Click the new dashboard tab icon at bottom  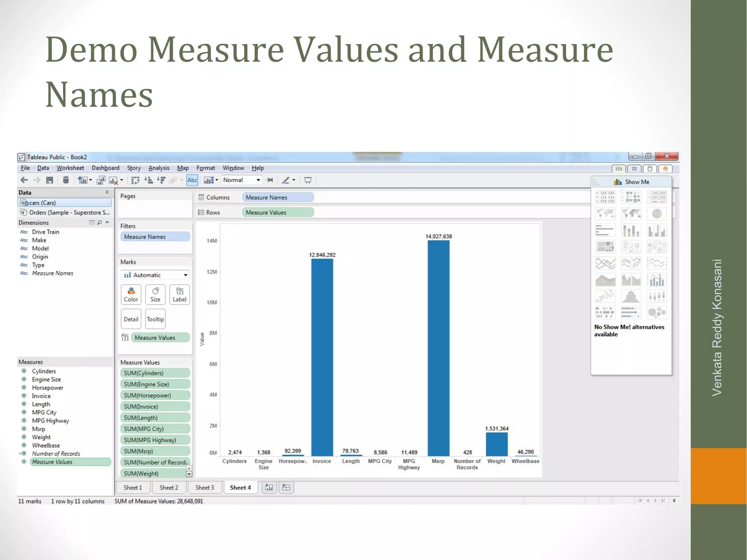tap(286, 487)
